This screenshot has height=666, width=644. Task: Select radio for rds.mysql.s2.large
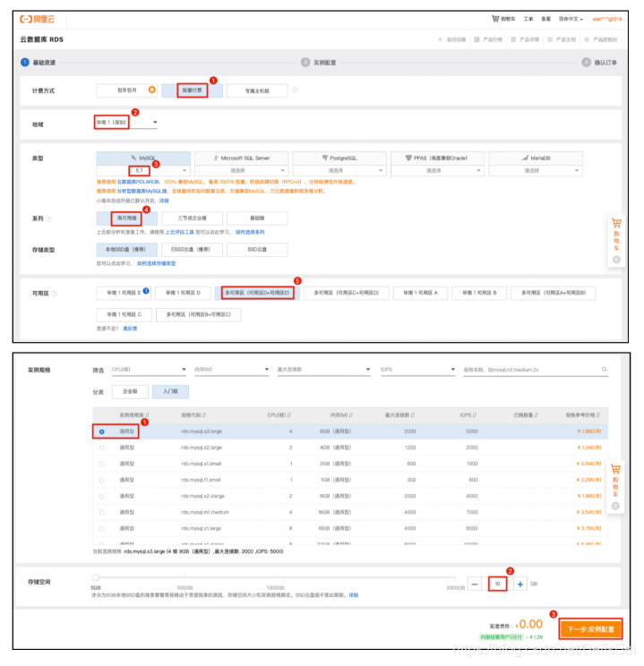(101, 448)
